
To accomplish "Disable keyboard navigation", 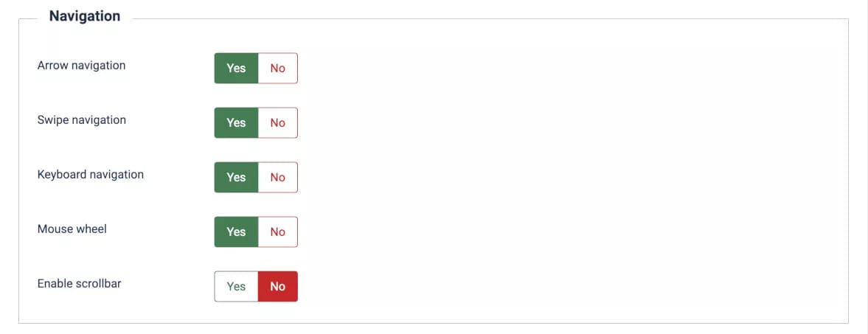I will [x=277, y=177].
